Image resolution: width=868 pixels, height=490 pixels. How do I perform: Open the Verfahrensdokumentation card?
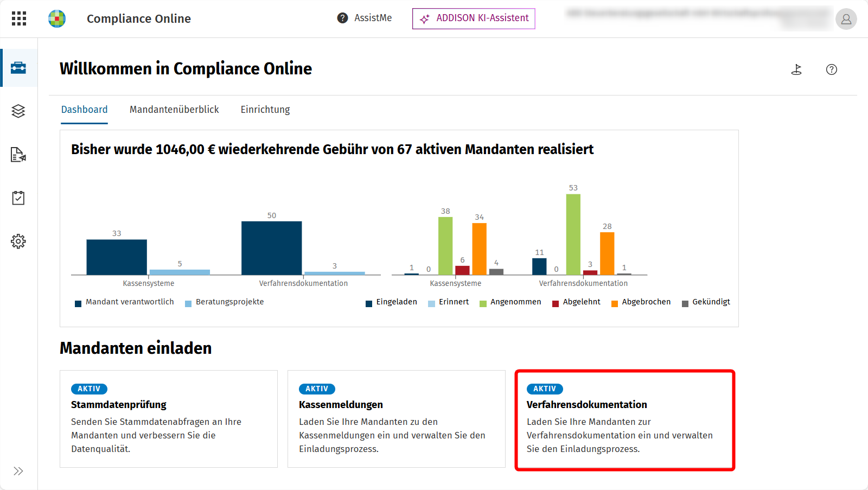pos(624,420)
